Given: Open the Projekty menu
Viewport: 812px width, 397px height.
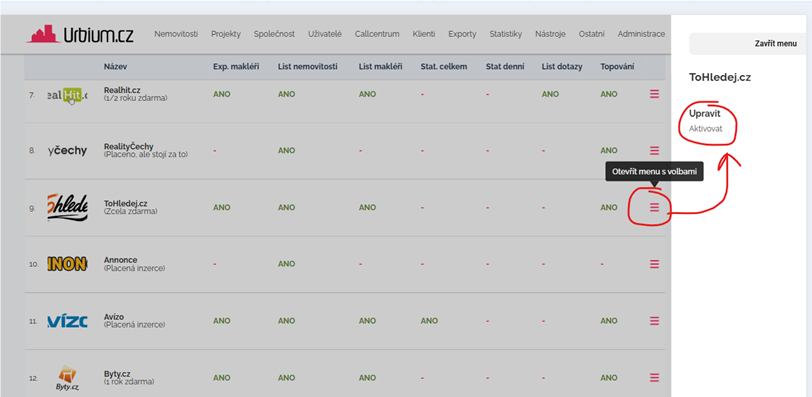Looking at the screenshot, I should pos(226,34).
